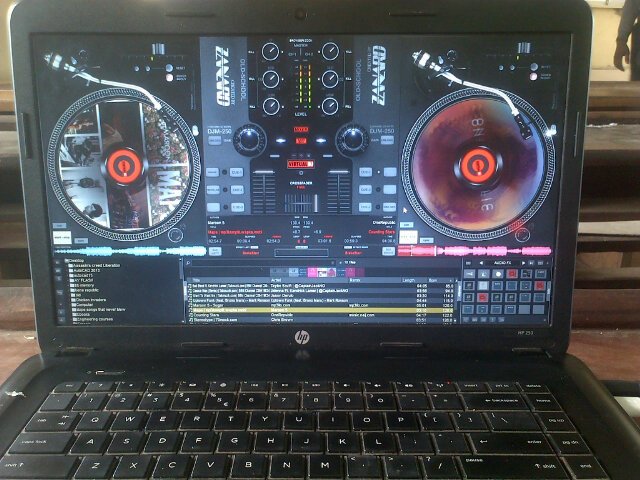Click the left channel high EQ knob
Screen dimensions: 640x480
point(270,52)
